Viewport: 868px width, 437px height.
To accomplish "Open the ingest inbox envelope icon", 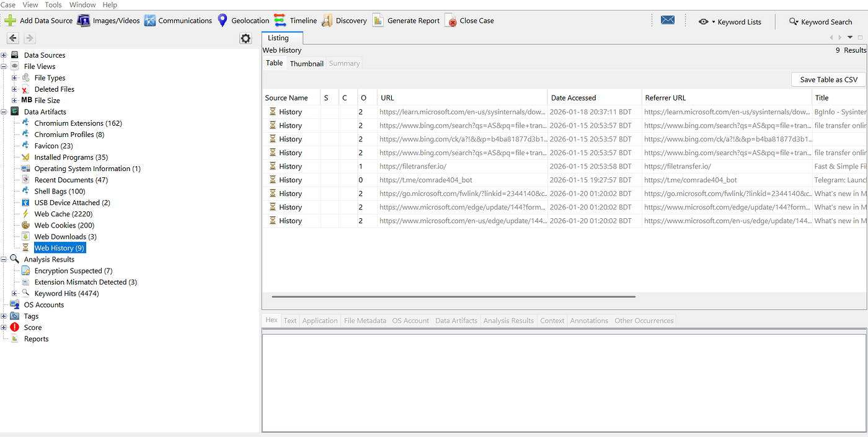I will [668, 20].
